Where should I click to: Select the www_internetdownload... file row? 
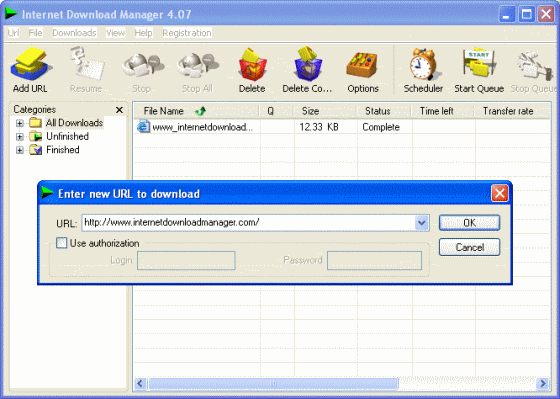coord(342,127)
